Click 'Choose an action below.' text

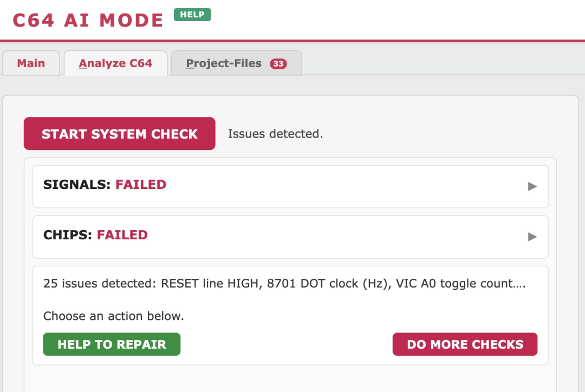(114, 316)
